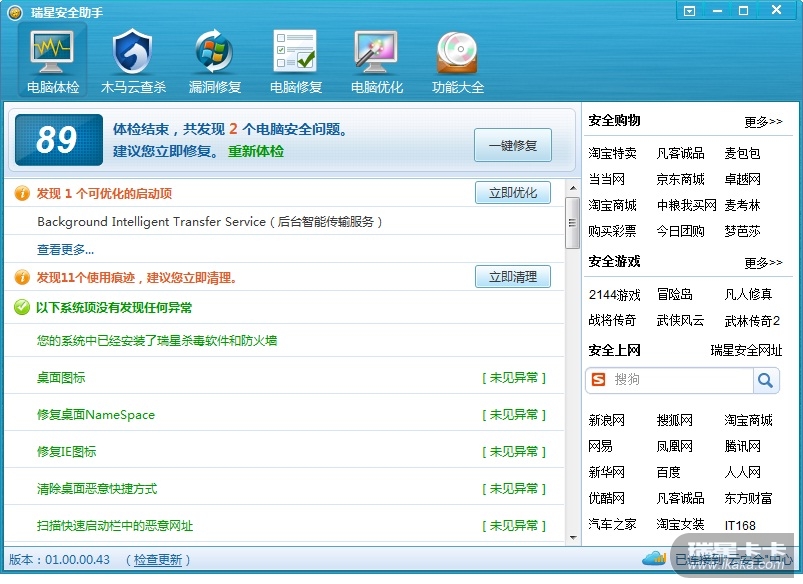803x584 pixels.
Task: Click the warning icon beside 使用痕迹
Action: [22, 277]
